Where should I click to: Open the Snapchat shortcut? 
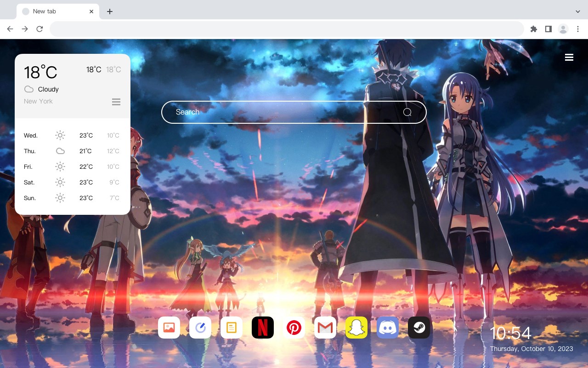coord(356,328)
